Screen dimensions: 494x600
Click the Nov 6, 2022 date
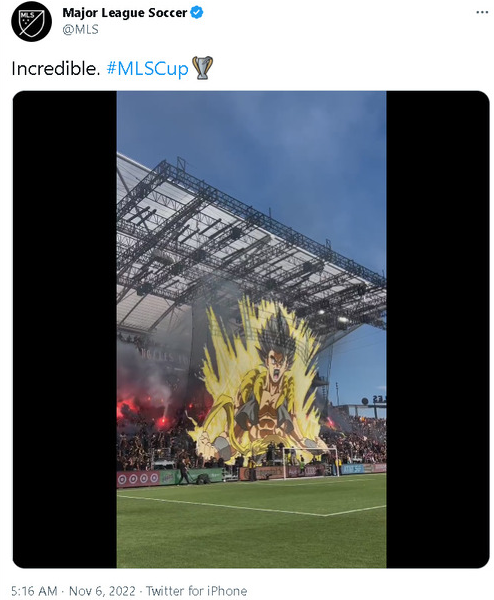[102, 590]
